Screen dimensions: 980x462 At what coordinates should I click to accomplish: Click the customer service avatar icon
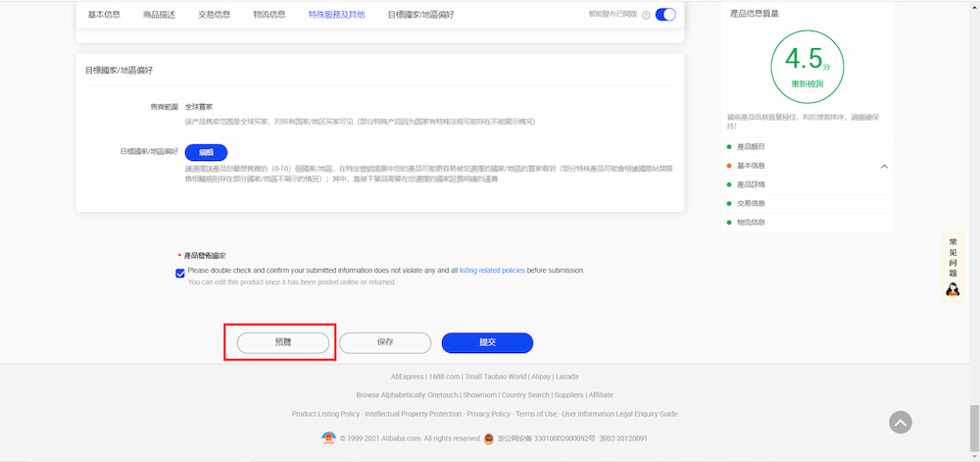coord(954,289)
